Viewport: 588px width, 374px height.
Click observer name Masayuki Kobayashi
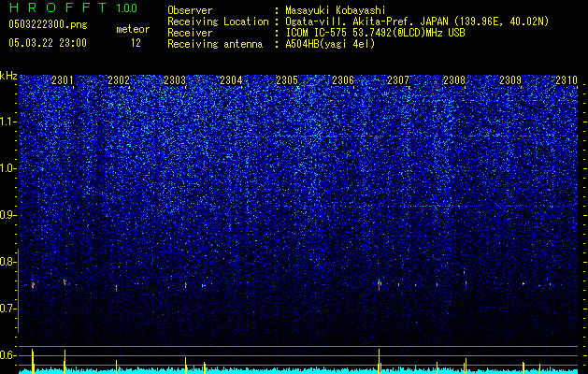tap(336, 10)
